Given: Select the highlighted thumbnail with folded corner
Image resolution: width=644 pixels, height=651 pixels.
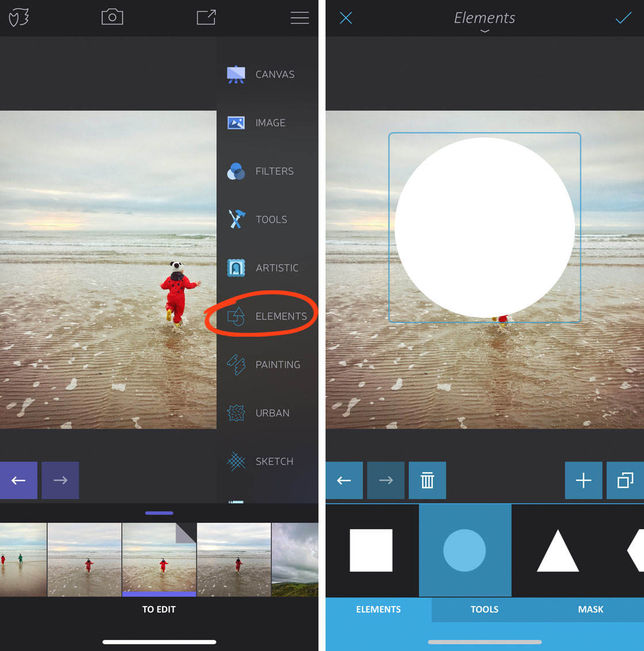Looking at the screenshot, I should click(x=159, y=560).
